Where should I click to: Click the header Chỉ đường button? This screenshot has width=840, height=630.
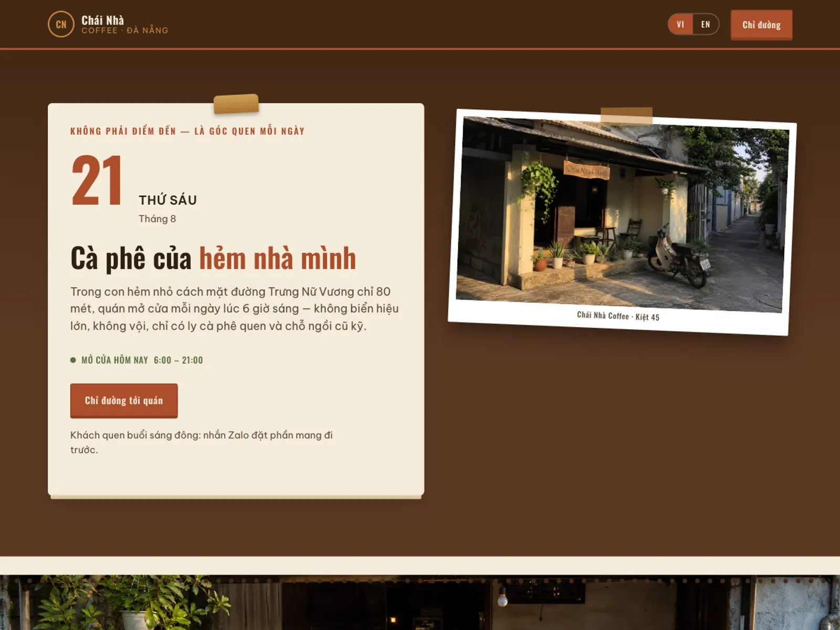tap(761, 25)
